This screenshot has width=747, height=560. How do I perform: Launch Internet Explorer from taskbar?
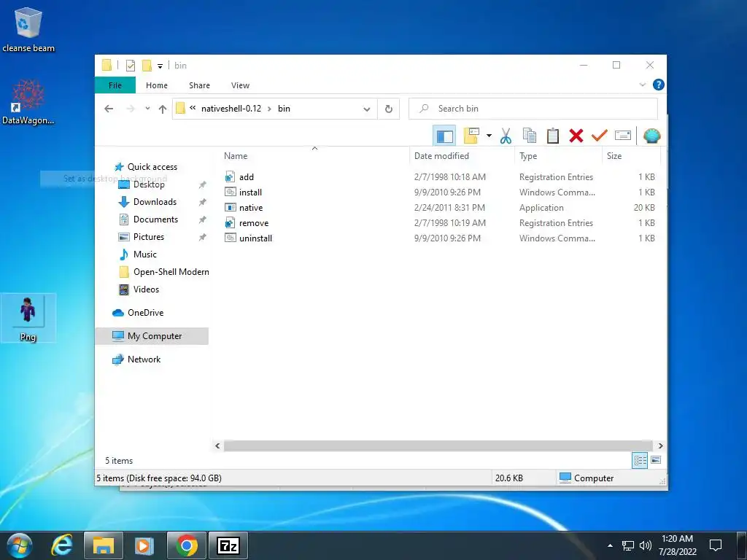62,545
